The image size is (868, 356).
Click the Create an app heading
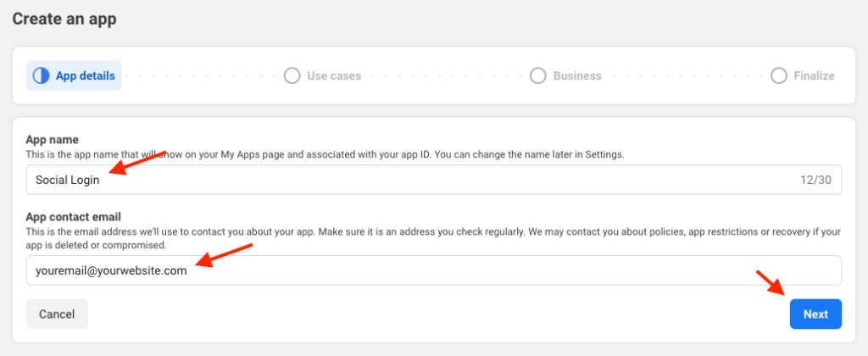pyautogui.click(x=64, y=19)
